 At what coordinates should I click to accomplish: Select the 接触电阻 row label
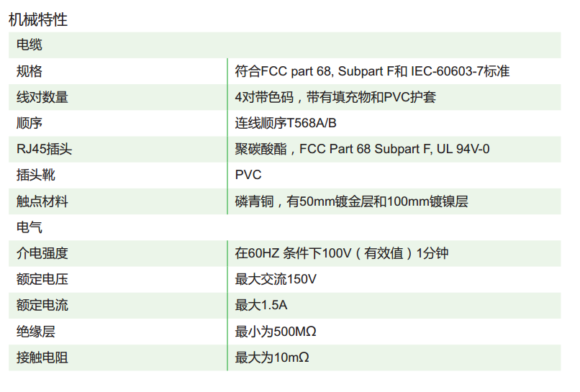coord(42,357)
